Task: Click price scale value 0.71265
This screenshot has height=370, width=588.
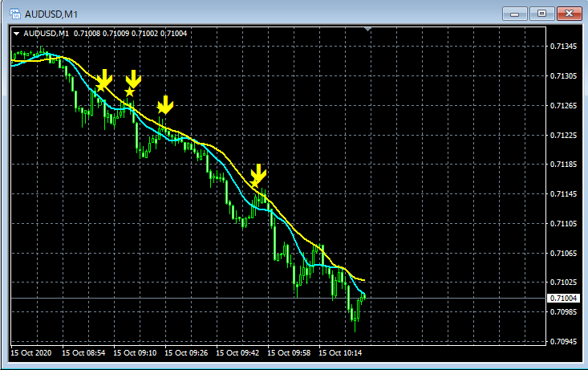Action: click(x=563, y=105)
